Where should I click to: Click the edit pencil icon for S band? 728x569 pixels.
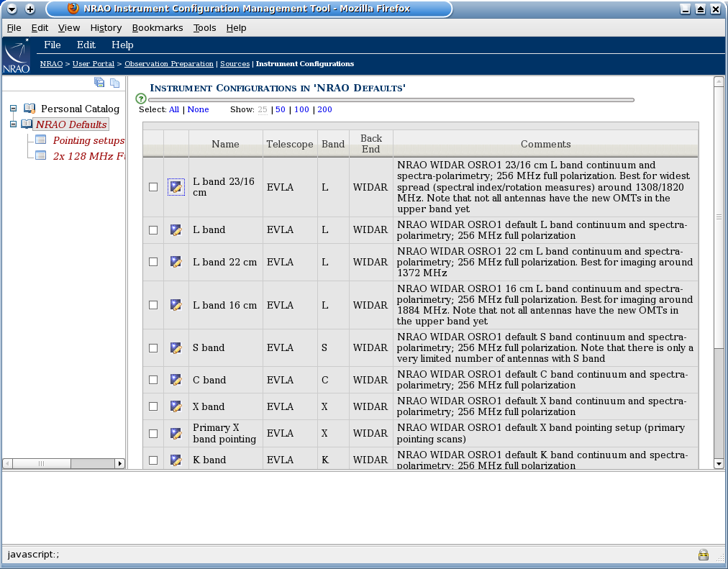pos(176,347)
